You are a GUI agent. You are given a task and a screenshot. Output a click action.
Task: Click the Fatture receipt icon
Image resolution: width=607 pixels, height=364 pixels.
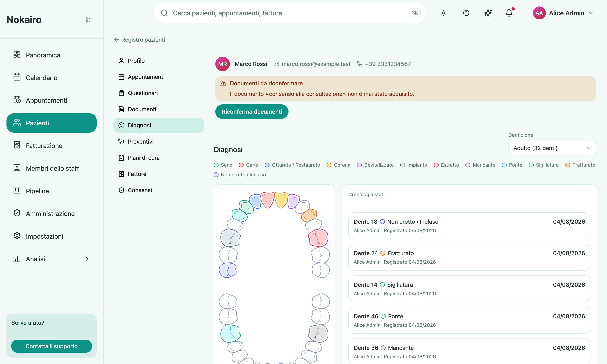coord(121,174)
